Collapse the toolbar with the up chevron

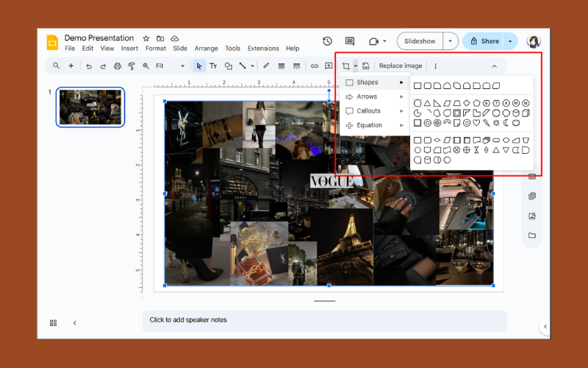tap(494, 66)
